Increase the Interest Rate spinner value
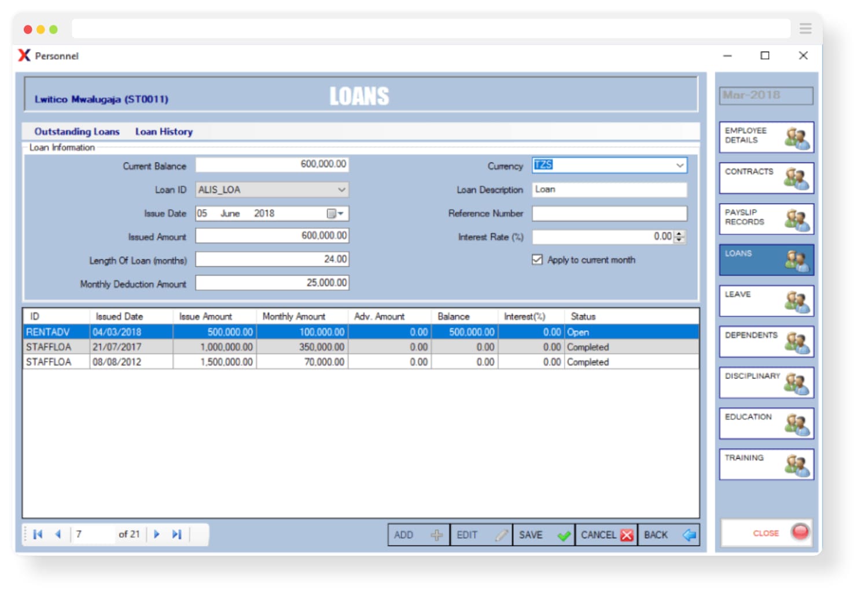Screen dimensions: 868x601 [x=679, y=234]
